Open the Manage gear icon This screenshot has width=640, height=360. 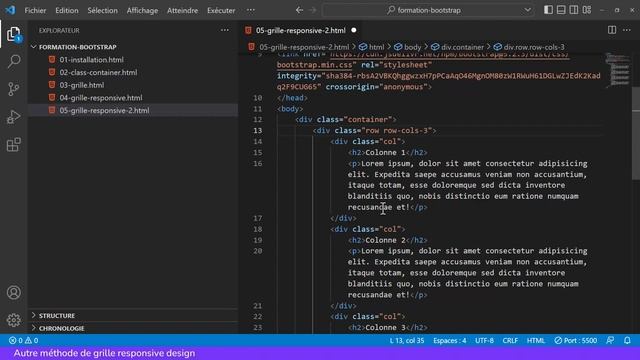coord(13,320)
